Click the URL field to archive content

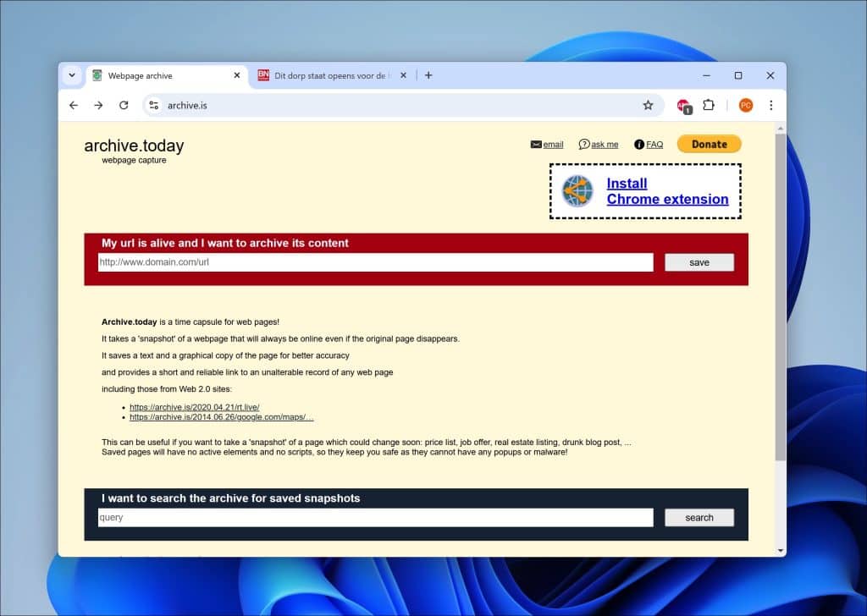375,262
